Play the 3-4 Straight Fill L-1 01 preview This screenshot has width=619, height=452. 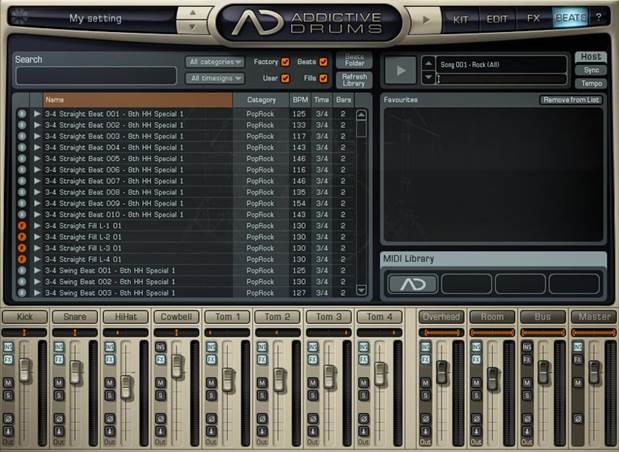pos(37,225)
